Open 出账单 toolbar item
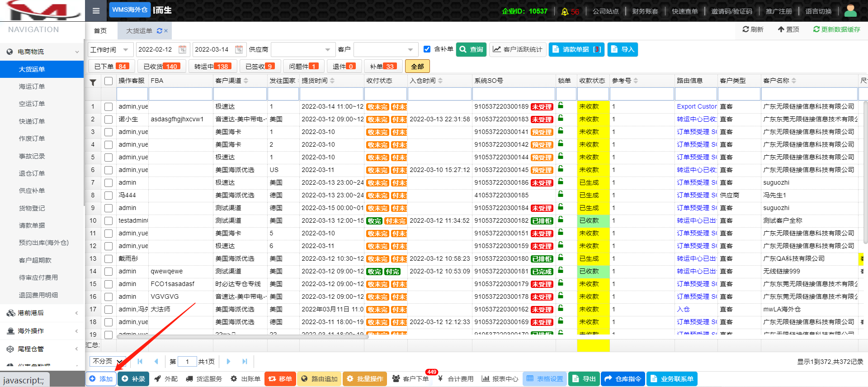Image resolution: width=868 pixels, height=387 pixels. coord(245,379)
